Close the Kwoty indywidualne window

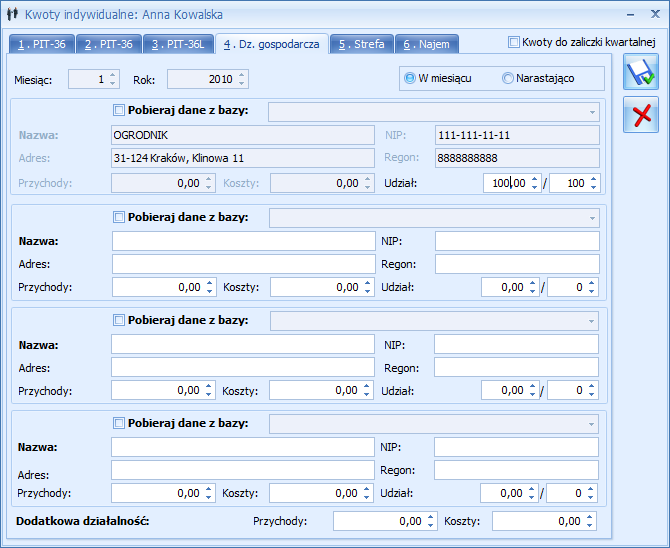click(655, 15)
